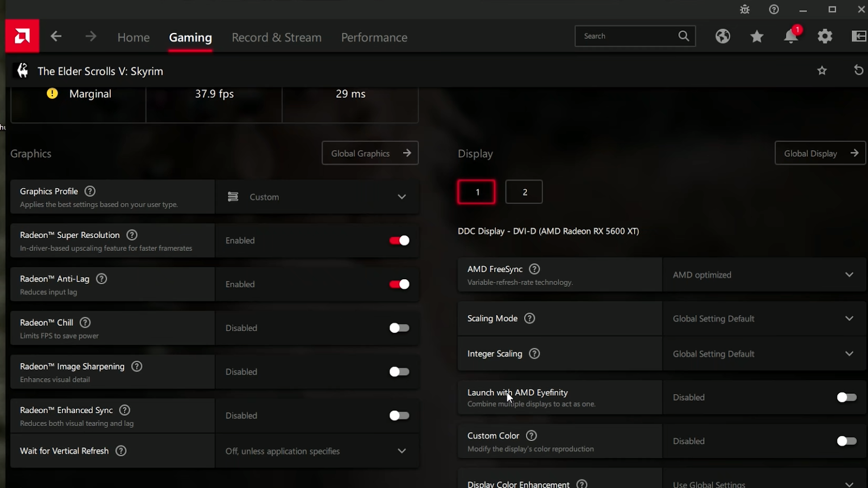Show help for Radeon Chill
Screen dimensions: 868x488
[x=85, y=323]
